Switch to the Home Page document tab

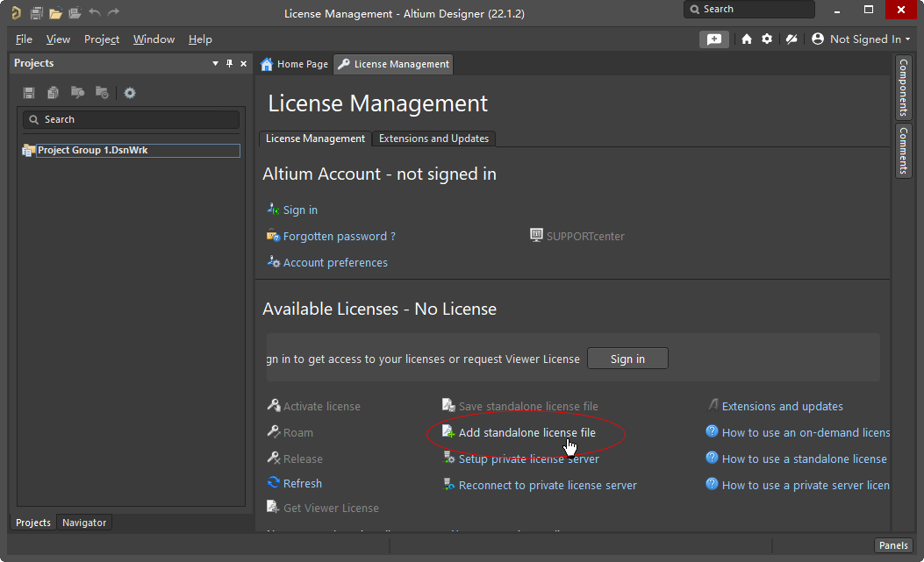coord(294,64)
